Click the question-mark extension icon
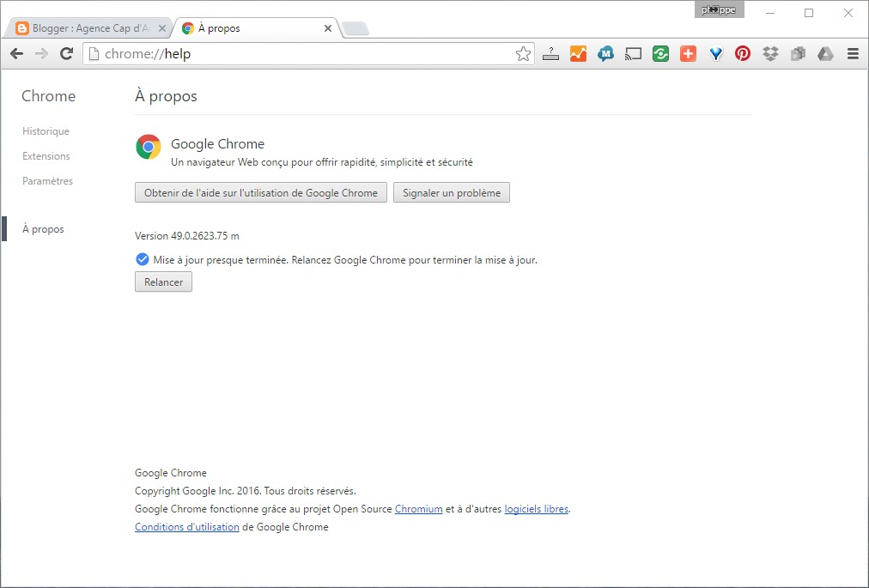869x588 pixels. (x=550, y=54)
